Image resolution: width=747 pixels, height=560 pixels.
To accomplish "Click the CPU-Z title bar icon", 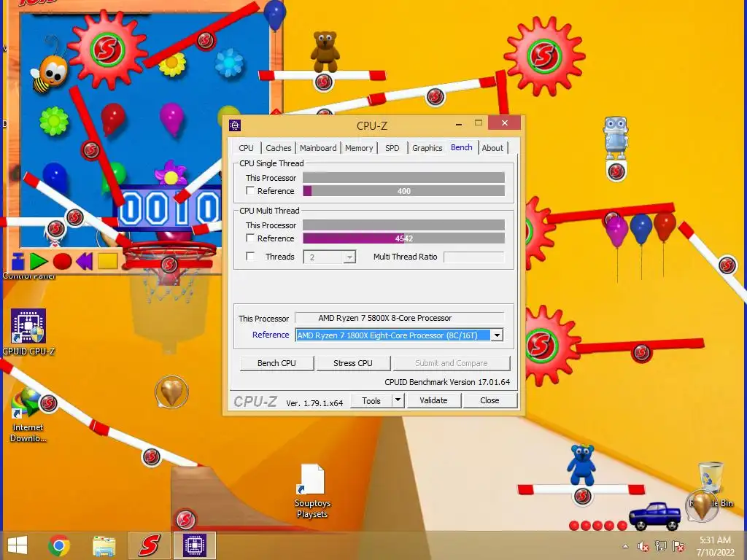I will click(235, 125).
